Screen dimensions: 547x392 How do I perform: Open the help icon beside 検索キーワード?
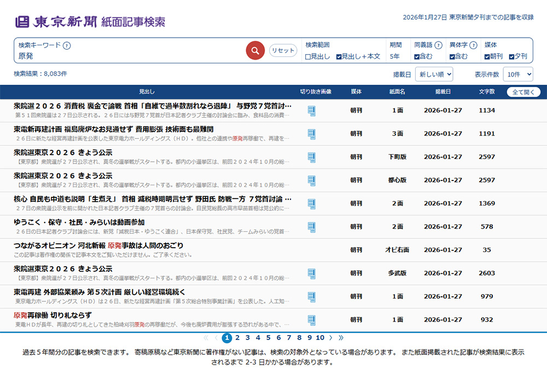point(67,46)
